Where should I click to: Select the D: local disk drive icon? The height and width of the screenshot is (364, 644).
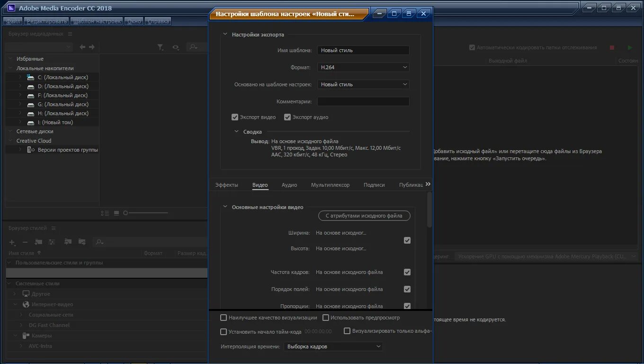(31, 86)
